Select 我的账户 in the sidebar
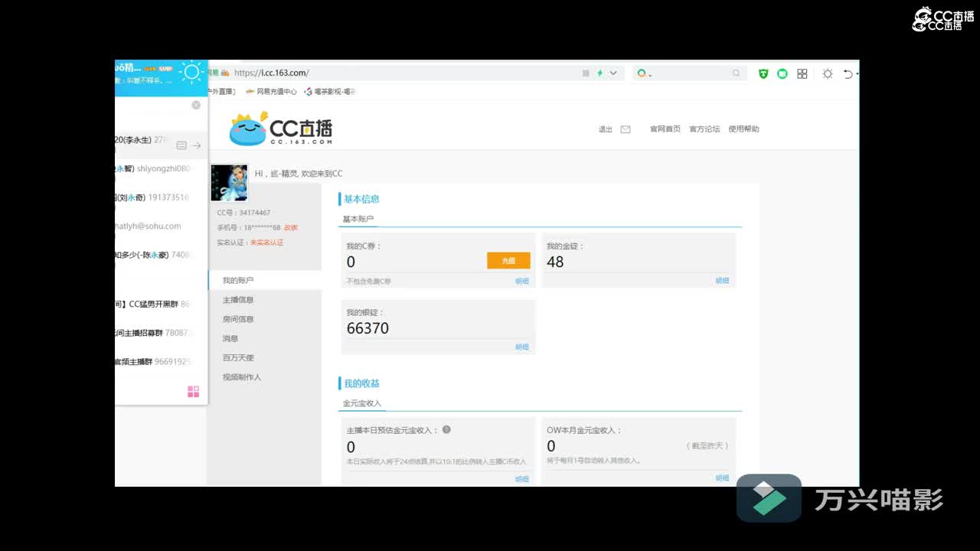This screenshot has height=551, width=980. pos(264,280)
